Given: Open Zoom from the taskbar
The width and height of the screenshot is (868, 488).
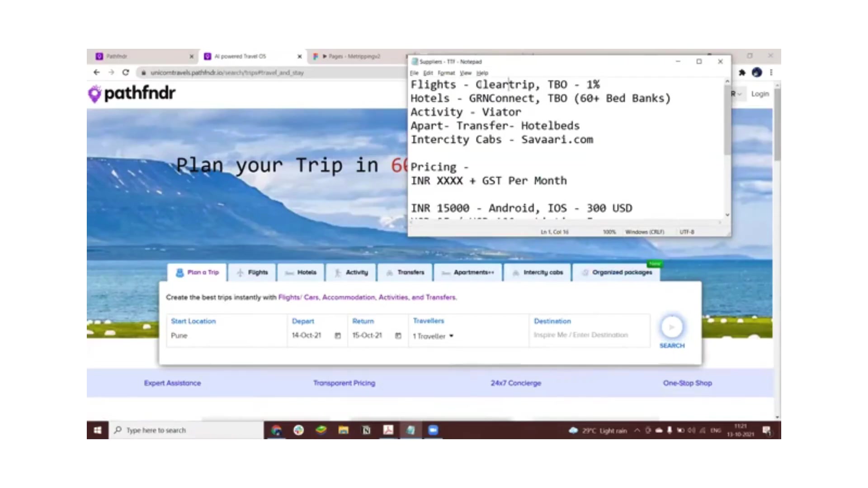Looking at the screenshot, I should pyautogui.click(x=433, y=430).
